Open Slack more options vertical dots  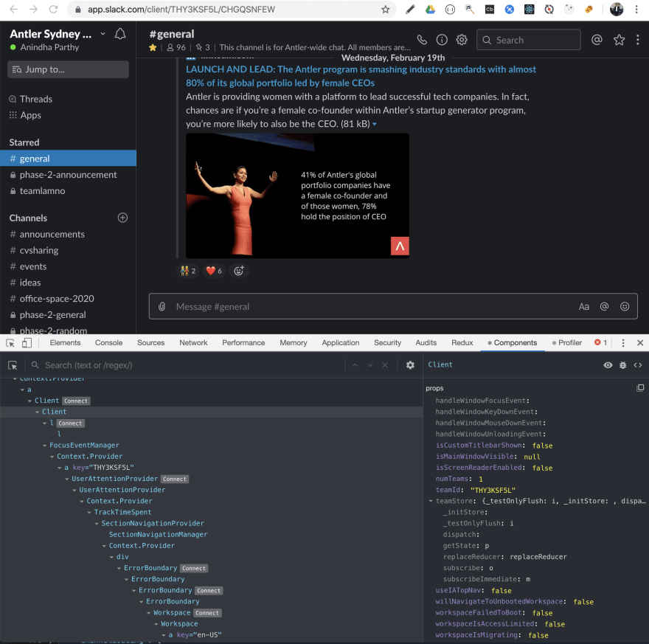click(637, 40)
